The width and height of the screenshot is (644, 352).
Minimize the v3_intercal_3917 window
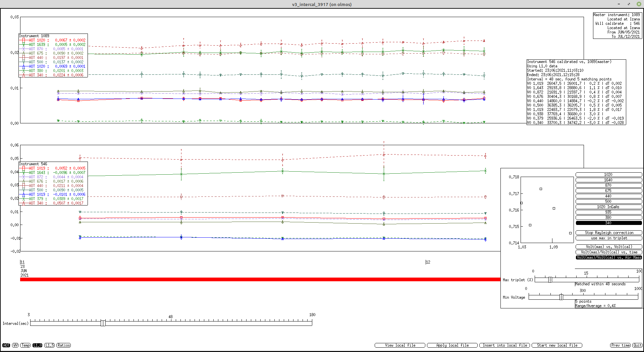(x=619, y=4)
